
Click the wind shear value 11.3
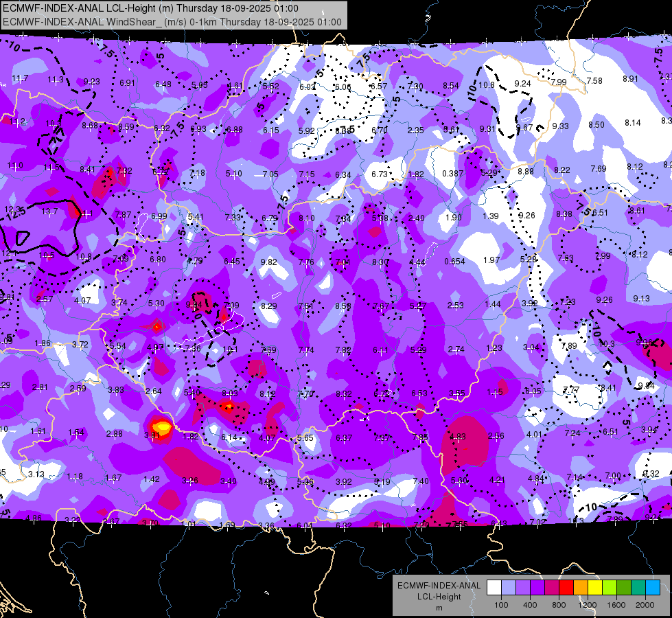tap(56, 80)
